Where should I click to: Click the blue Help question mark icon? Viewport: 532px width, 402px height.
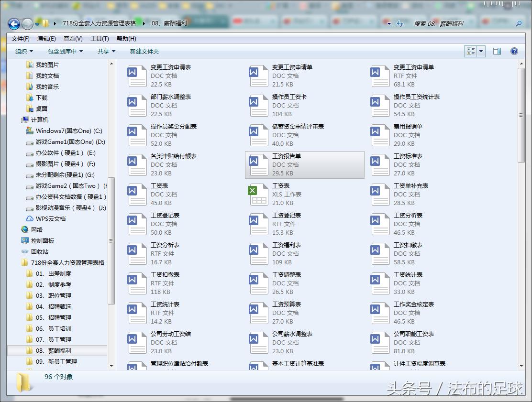(x=514, y=51)
